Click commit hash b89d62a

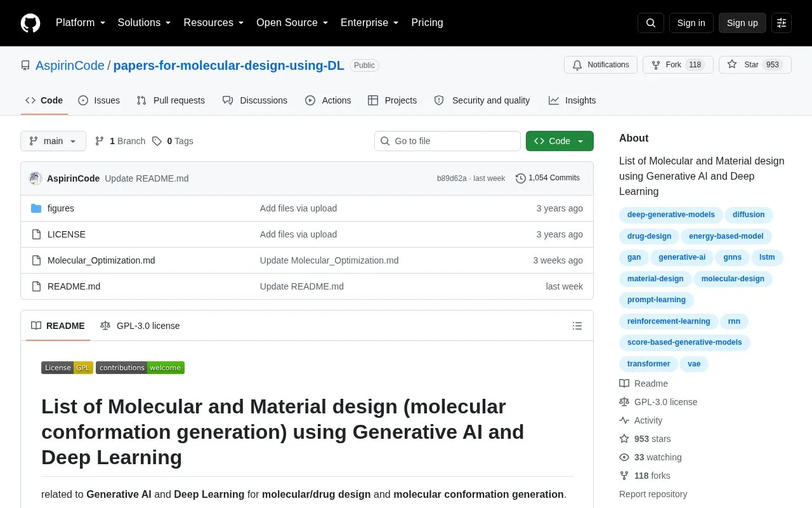452,178
